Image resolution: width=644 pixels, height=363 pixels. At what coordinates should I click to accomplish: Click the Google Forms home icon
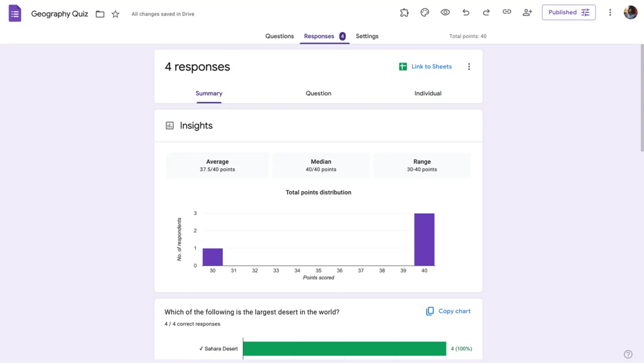pyautogui.click(x=15, y=14)
